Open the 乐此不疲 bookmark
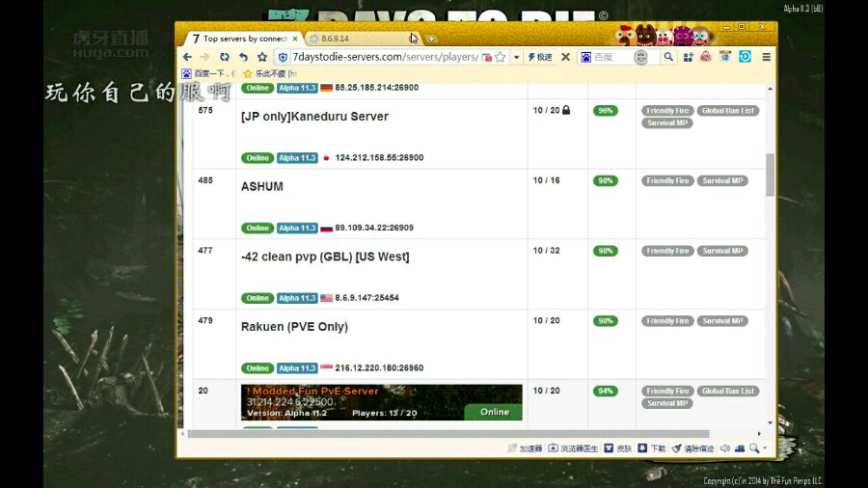The height and width of the screenshot is (488, 868). (270, 73)
